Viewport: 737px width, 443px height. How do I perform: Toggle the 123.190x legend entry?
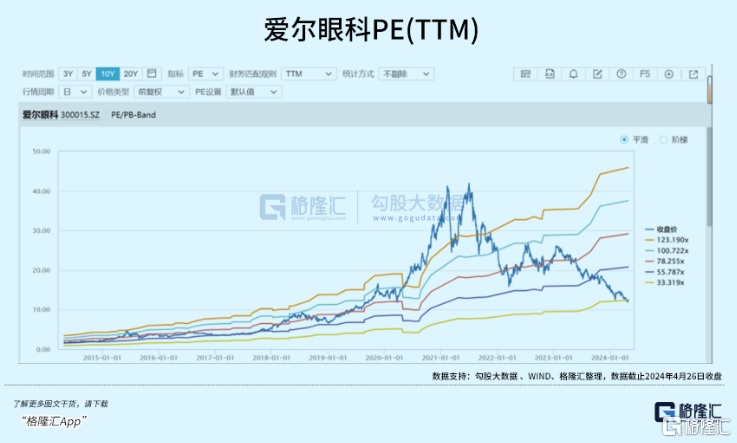coord(667,240)
